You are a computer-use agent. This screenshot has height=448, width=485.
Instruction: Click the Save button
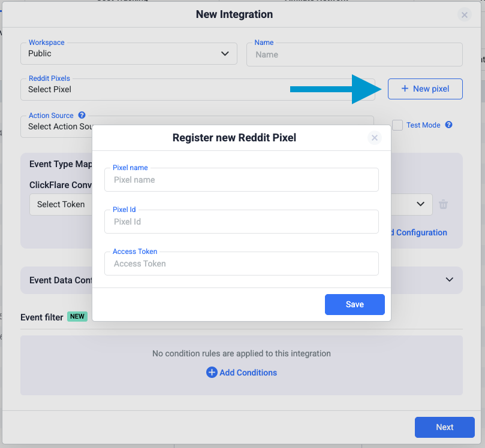point(354,304)
